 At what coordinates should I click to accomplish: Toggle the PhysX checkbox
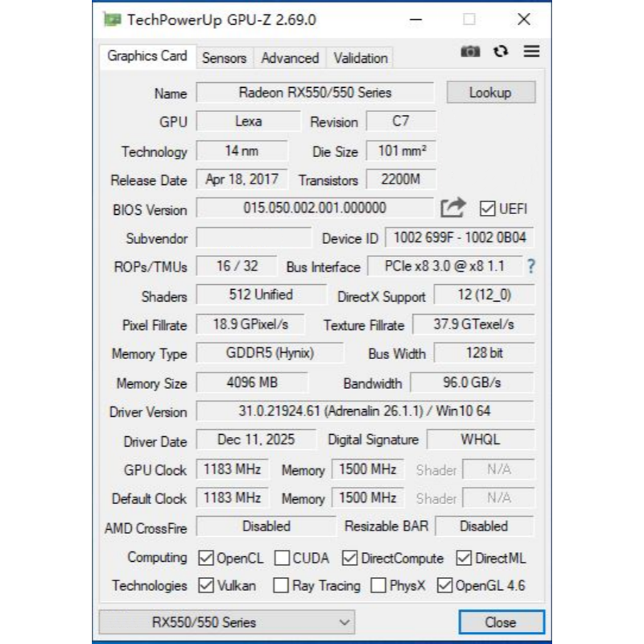(378, 585)
